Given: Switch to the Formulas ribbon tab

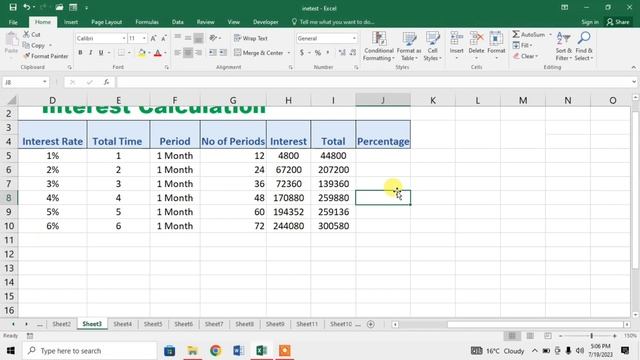Looking at the screenshot, I should click(147, 22).
